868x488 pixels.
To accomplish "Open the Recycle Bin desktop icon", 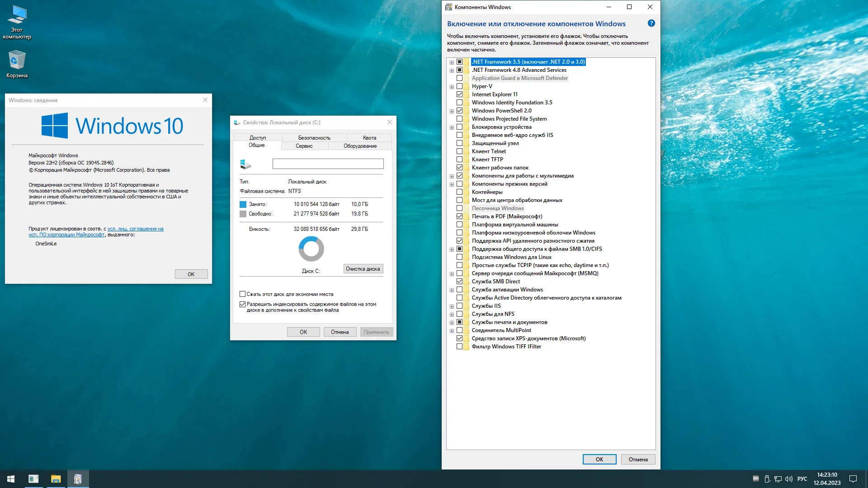I will click(x=17, y=63).
